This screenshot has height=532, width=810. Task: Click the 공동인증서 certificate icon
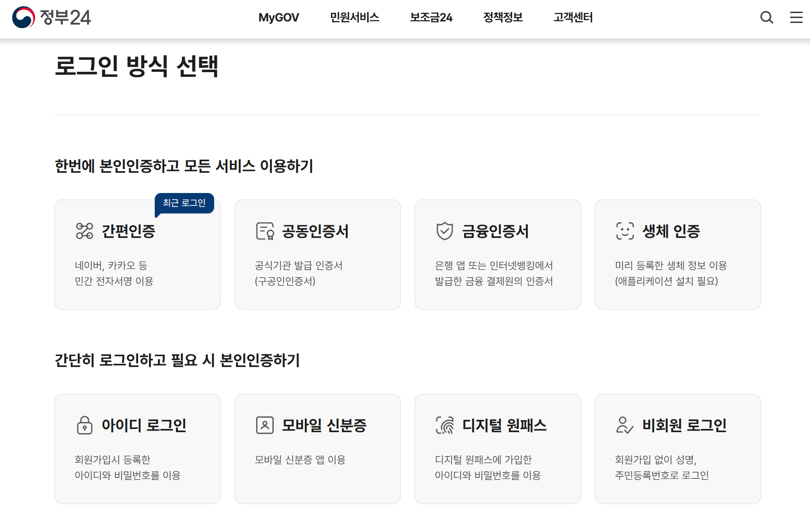coord(264,232)
